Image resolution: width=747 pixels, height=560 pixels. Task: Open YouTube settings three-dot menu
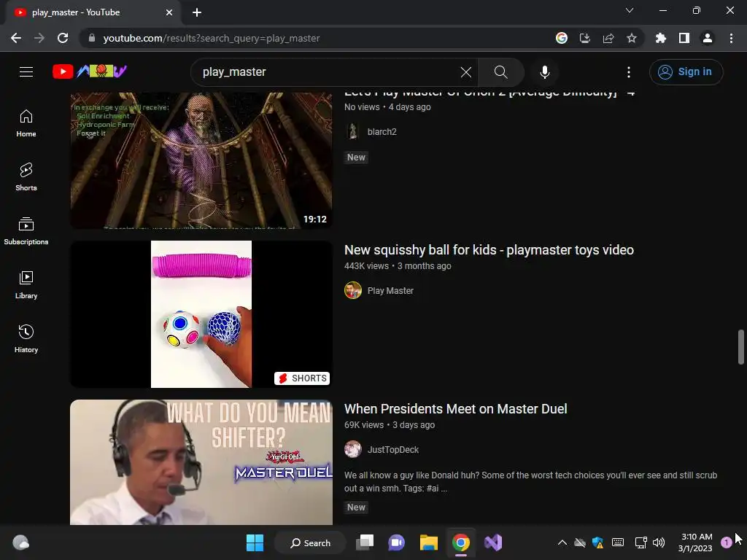[628, 72]
